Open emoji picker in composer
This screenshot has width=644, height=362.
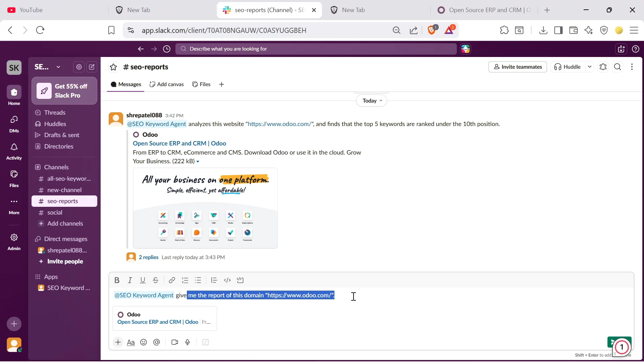[144, 342]
